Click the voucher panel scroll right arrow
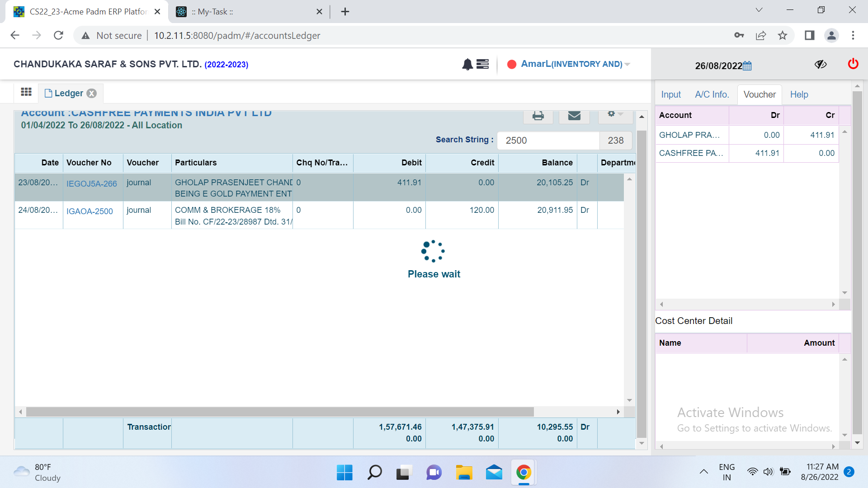 833,305
